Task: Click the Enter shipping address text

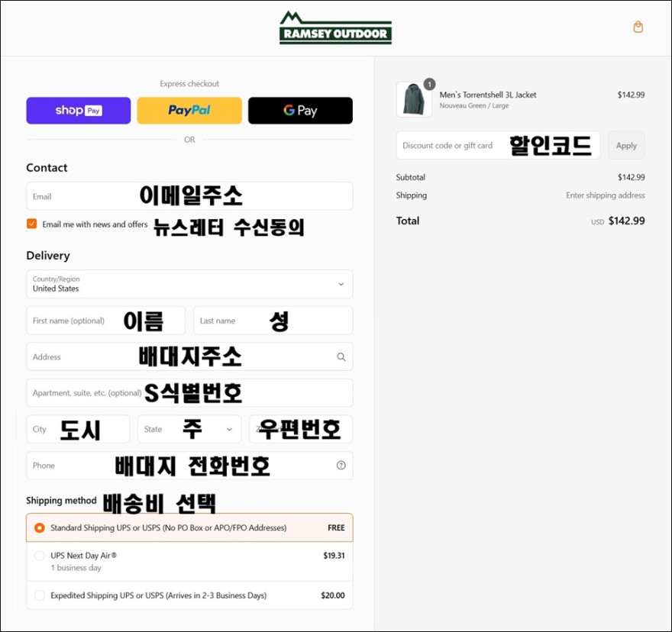Action: [605, 195]
